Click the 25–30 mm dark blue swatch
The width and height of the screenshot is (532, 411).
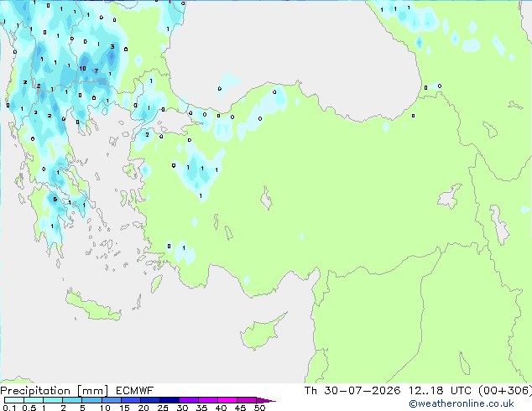[169, 400]
